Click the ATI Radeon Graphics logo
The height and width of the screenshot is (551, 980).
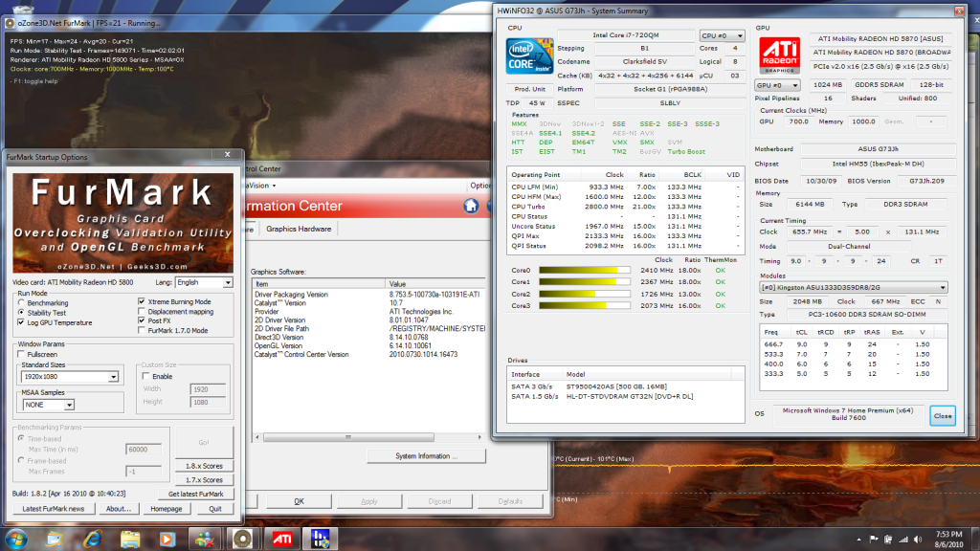tap(779, 56)
